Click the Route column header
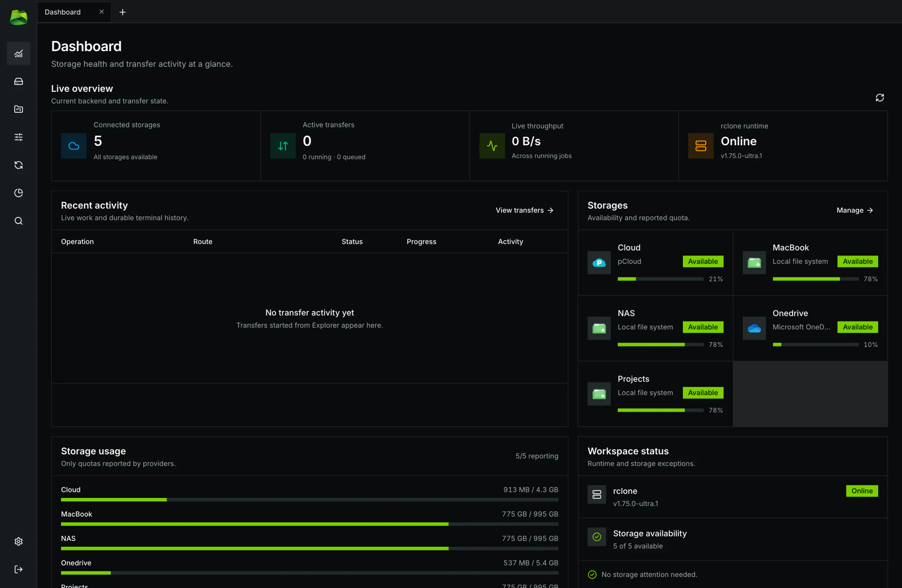Image resolution: width=902 pixels, height=588 pixels. [x=203, y=242]
